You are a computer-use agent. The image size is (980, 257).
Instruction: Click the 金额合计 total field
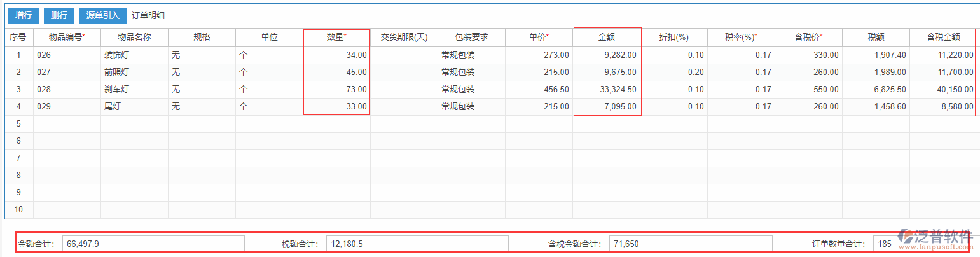pyautogui.click(x=153, y=244)
